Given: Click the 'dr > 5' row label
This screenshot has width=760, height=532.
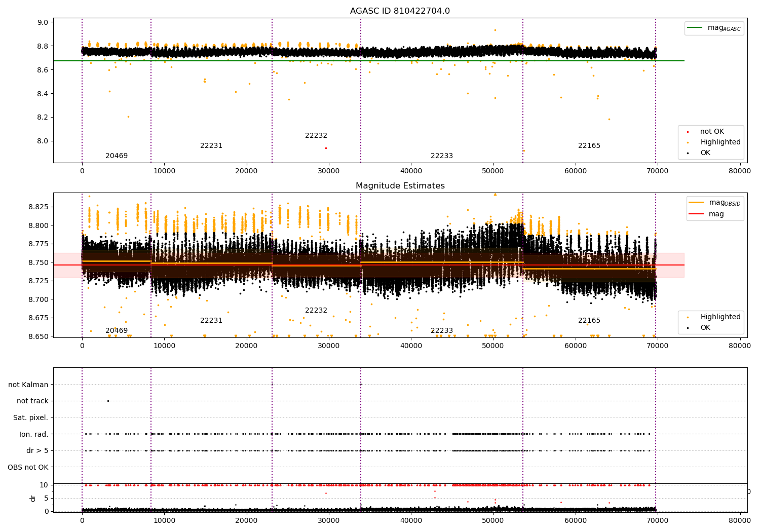Looking at the screenshot, I should pos(37,451).
